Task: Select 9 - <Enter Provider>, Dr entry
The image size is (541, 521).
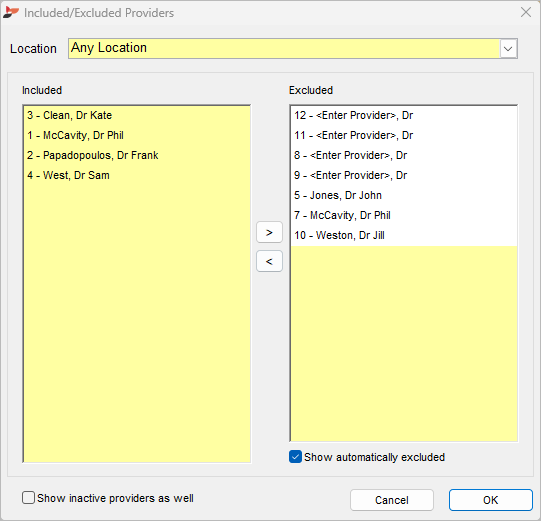Action: (x=404, y=175)
